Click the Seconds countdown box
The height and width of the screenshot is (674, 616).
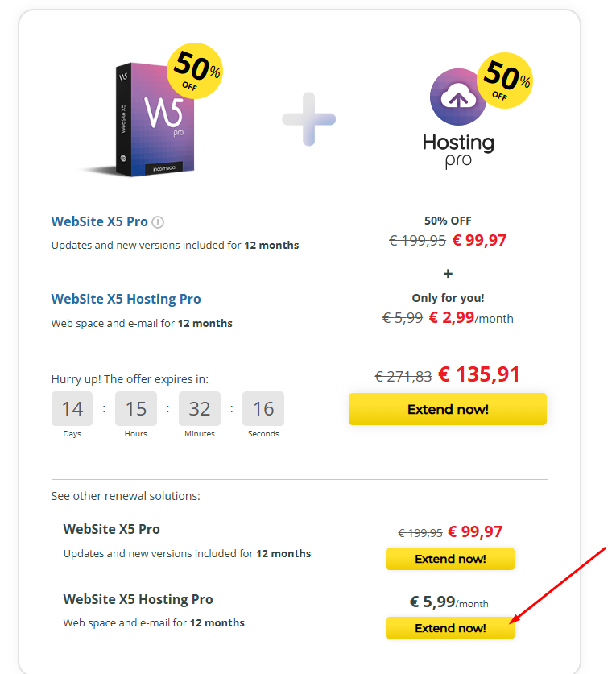click(x=263, y=409)
